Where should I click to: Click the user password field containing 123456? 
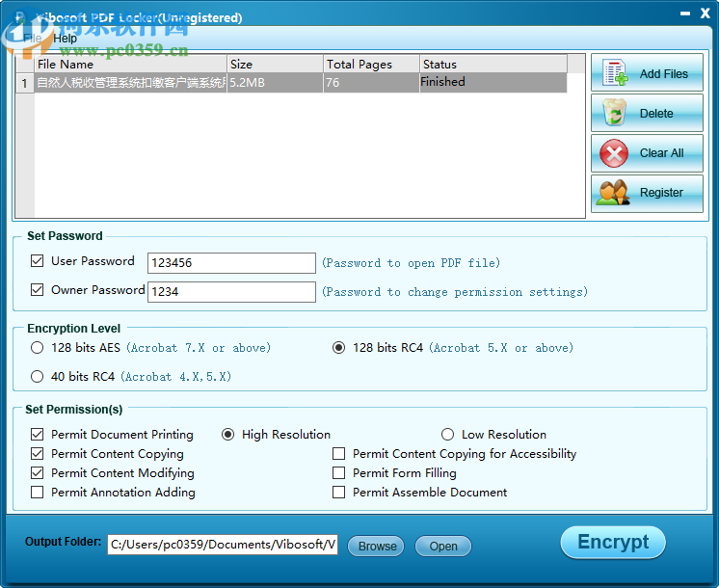231,263
